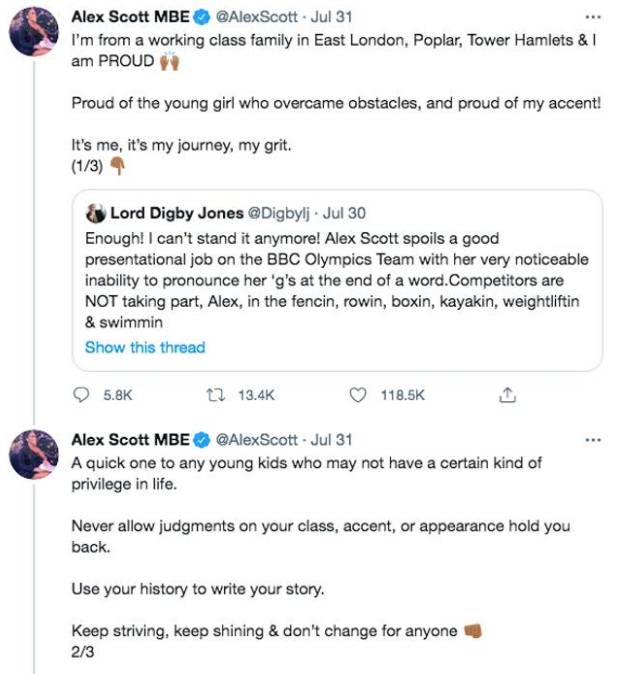Open Alex Scott's avatar on first tweet
This screenshot has width=638, height=676.
(34, 31)
